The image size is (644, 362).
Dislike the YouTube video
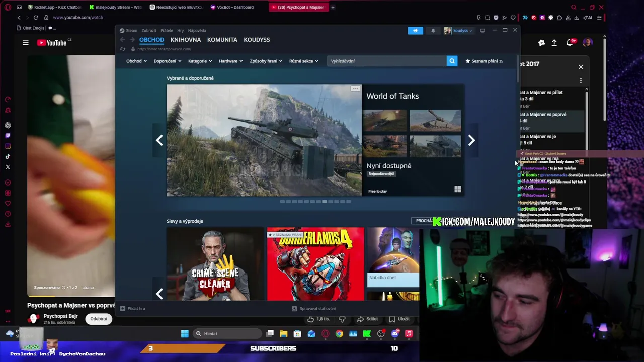coord(342,319)
